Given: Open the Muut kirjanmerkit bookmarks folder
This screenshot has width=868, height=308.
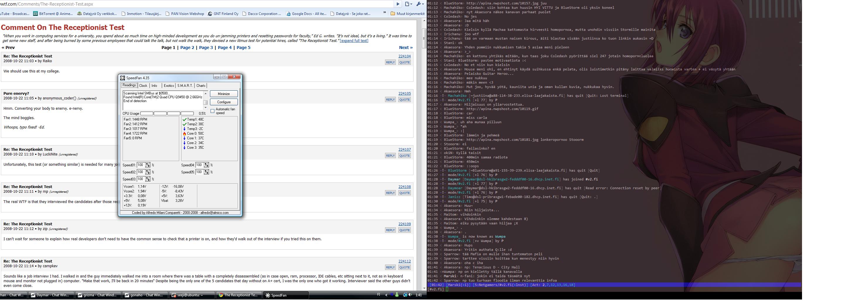Looking at the screenshot, I should coord(407,14).
